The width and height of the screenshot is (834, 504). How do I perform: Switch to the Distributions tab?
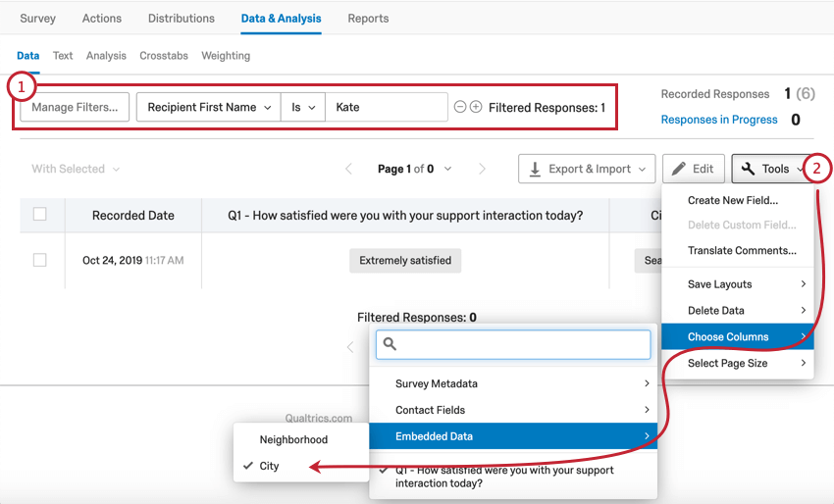point(182,19)
